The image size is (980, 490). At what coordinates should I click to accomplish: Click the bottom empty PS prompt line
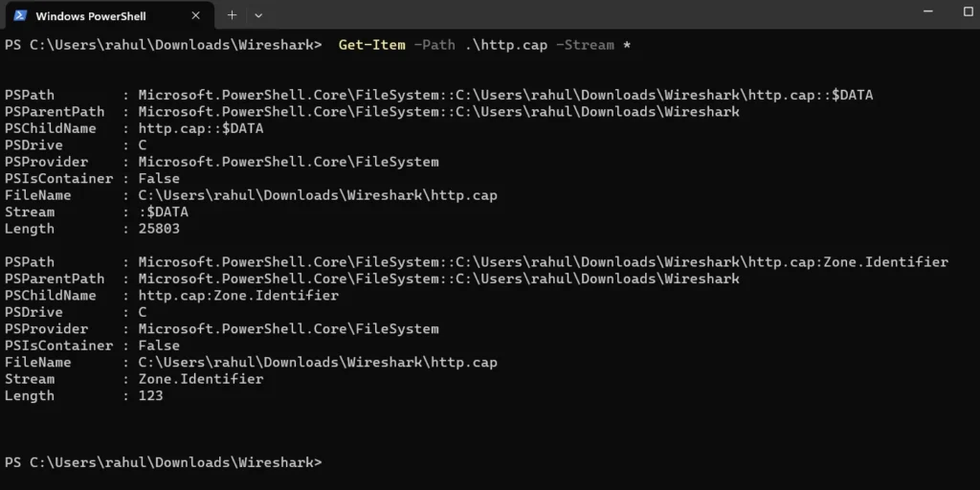(x=163, y=462)
